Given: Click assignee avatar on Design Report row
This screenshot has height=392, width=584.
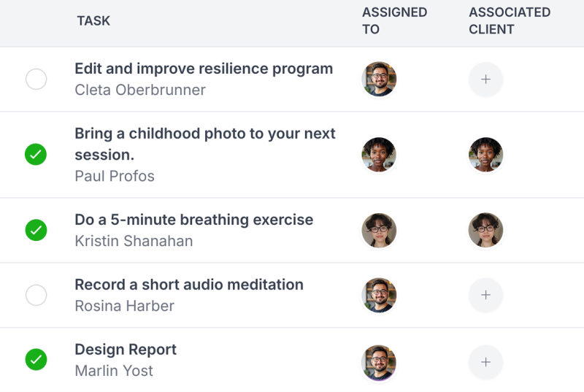Looking at the screenshot, I should [379, 362].
